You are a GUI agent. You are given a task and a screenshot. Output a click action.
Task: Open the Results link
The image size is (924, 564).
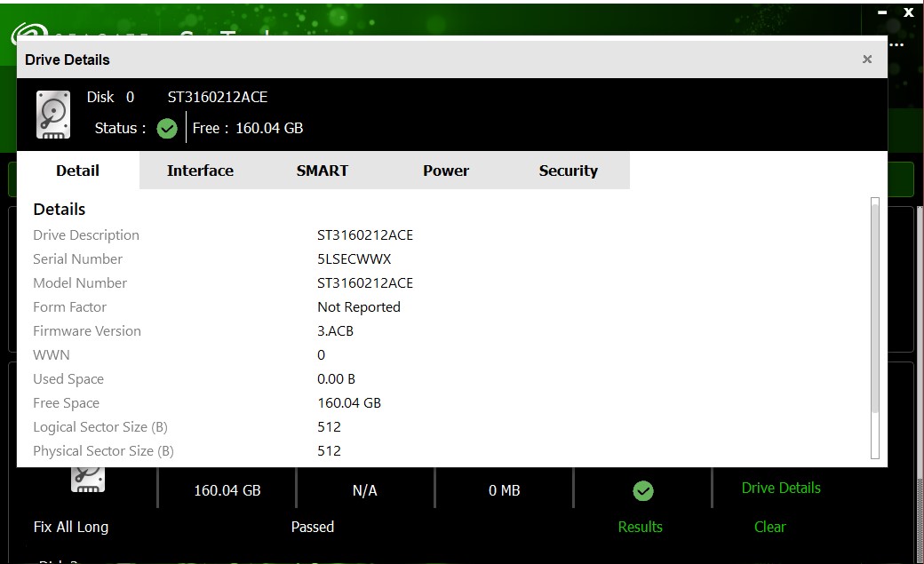point(640,527)
